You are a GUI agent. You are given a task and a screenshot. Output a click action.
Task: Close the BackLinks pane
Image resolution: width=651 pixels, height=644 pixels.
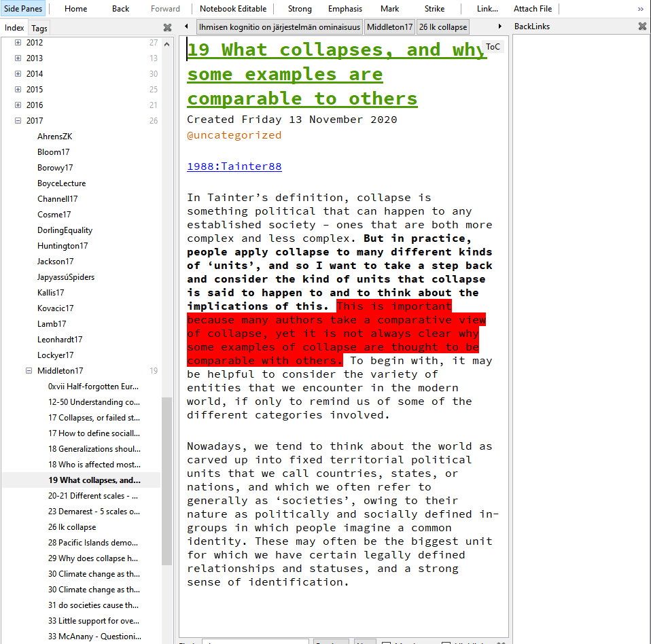(x=642, y=26)
